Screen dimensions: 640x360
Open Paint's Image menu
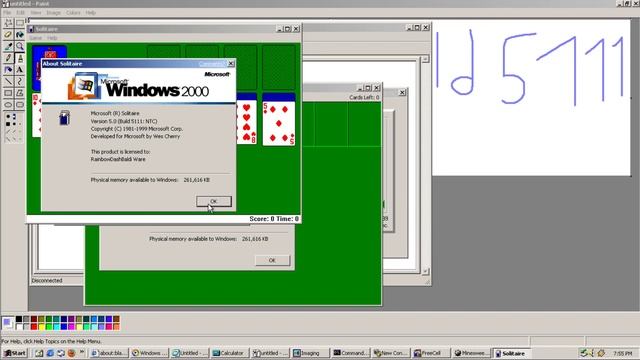click(x=53, y=13)
